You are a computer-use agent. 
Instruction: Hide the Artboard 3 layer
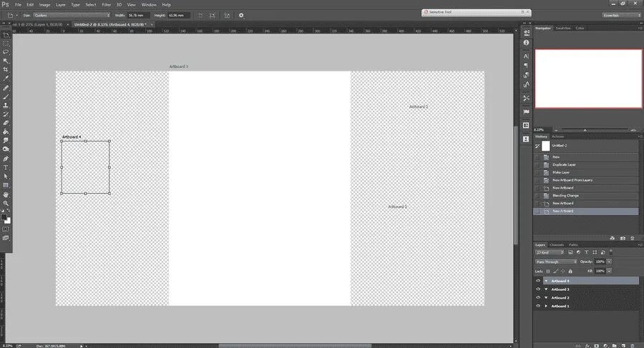coord(538,289)
